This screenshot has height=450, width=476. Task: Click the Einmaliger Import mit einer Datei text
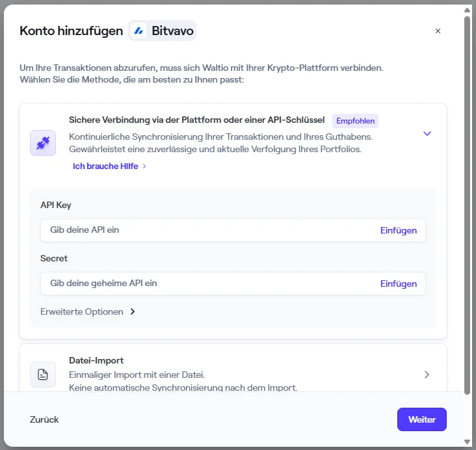pyautogui.click(x=137, y=375)
